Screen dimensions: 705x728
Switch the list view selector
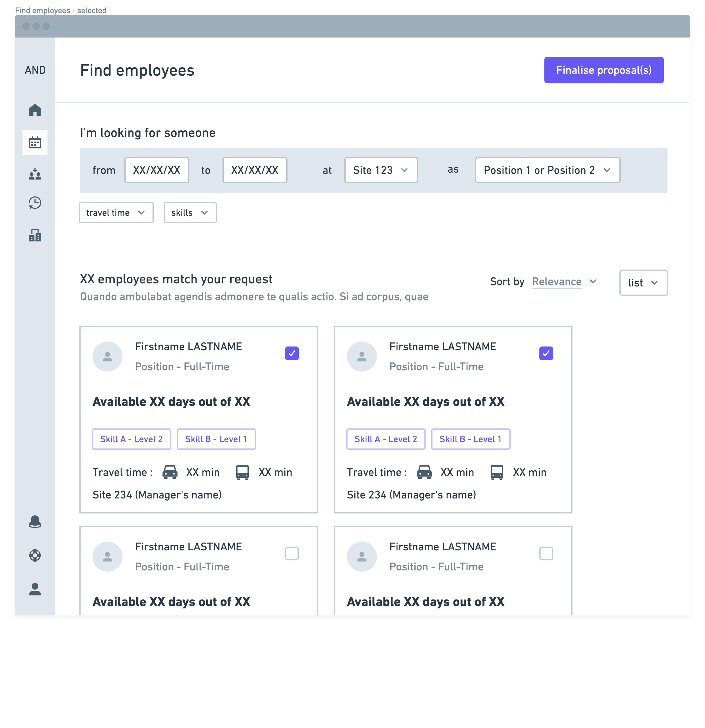point(643,283)
